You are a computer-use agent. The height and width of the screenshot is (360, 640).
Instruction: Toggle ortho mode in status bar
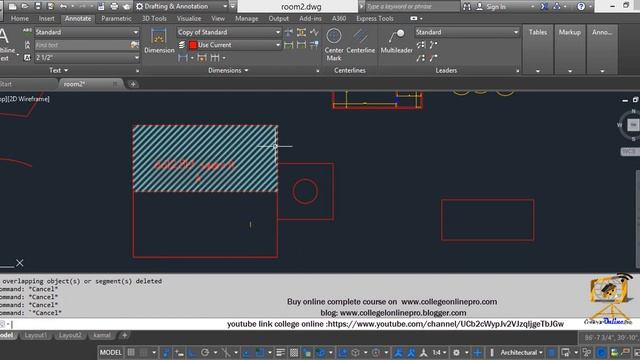click(192, 352)
